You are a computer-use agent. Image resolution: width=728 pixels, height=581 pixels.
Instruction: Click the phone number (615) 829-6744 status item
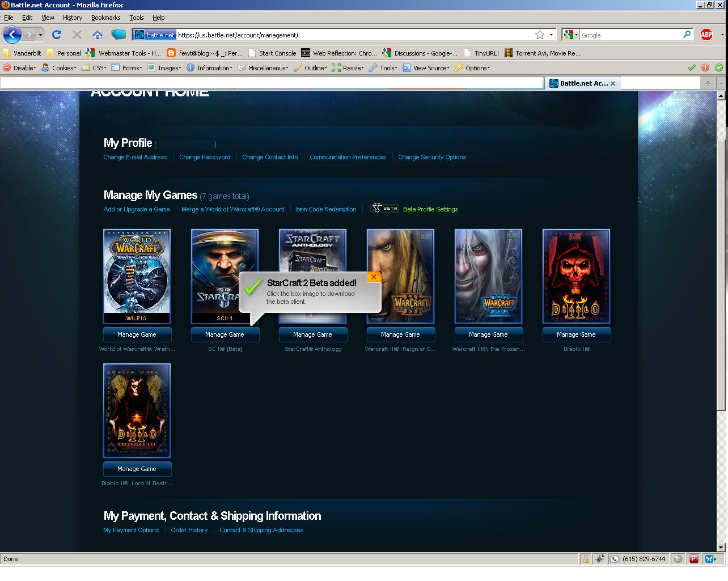(x=638, y=559)
